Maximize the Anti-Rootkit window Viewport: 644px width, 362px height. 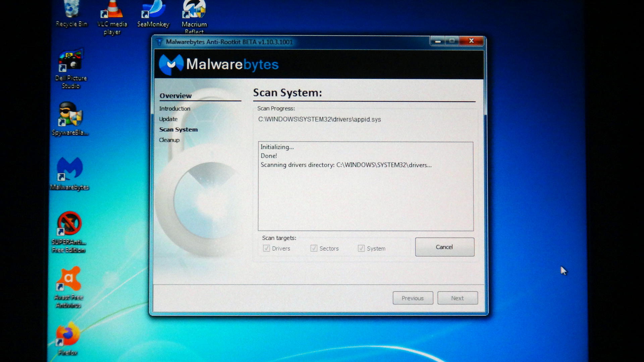(x=452, y=41)
